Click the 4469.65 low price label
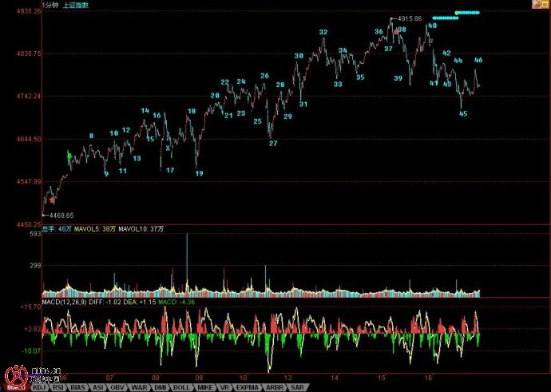This screenshot has width=551, height=392. (x=61, y=216)
